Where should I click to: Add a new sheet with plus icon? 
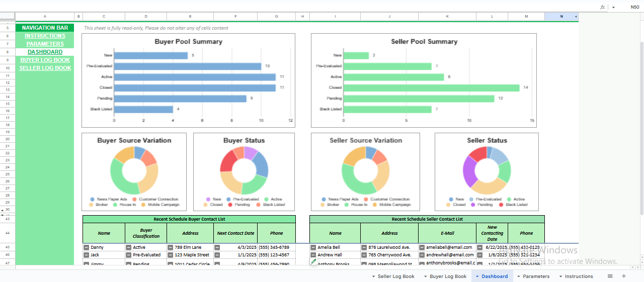tap(624, 276)
